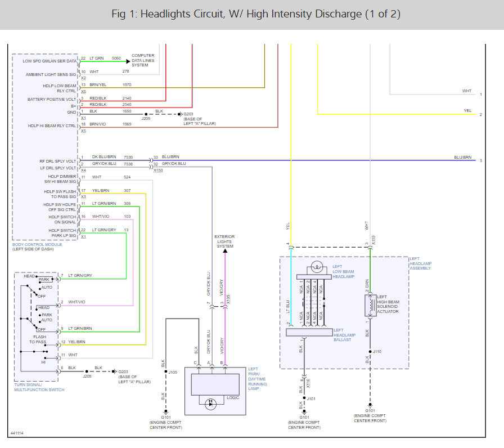Click 'WHT/VIO' label at switch pin 2
The image size is (504, 448).
pyautogui.click(x=77, y=302)
